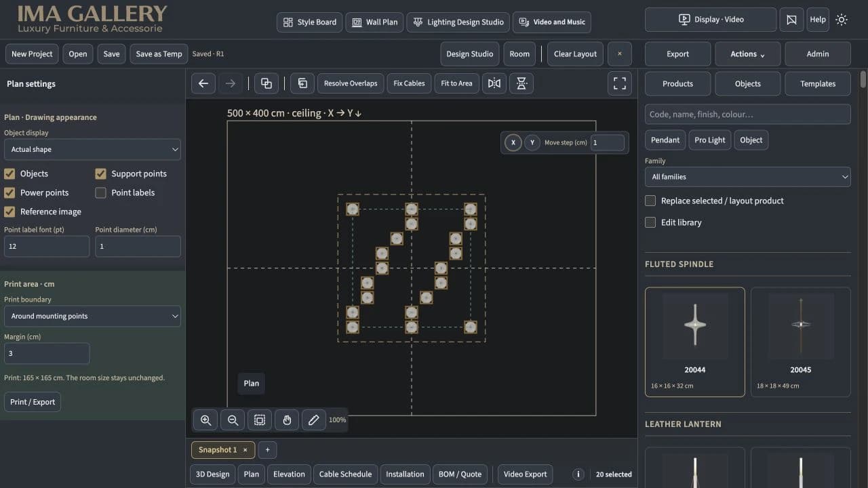Click the info icon near 20 selected
The image size is (868, 488).
click(578, 474)
